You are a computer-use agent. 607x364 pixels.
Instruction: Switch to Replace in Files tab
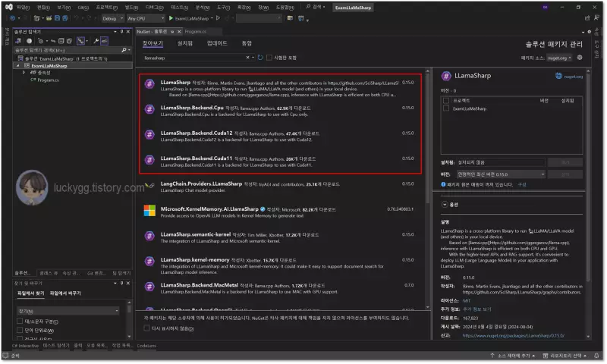tap(65, 293)
